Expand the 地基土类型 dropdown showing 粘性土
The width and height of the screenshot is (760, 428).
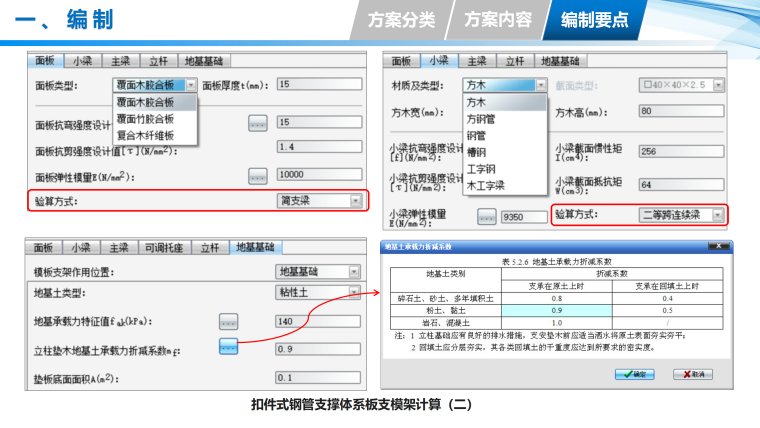(355, 292)
